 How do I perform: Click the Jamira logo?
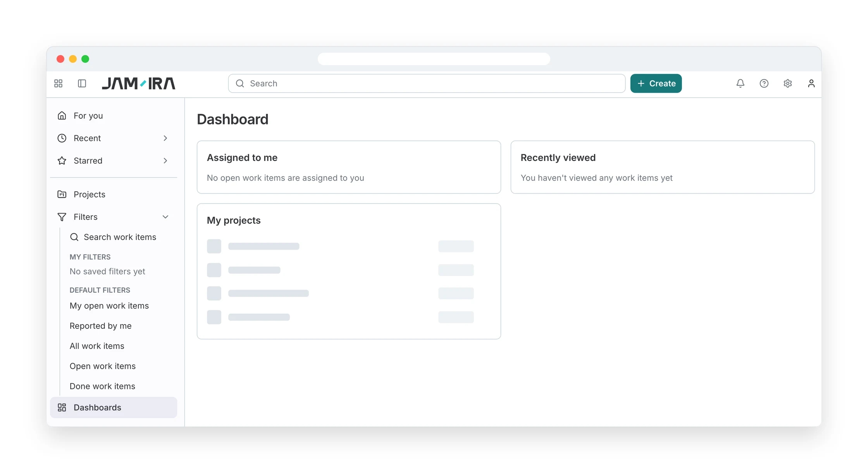tap(139, 83)
